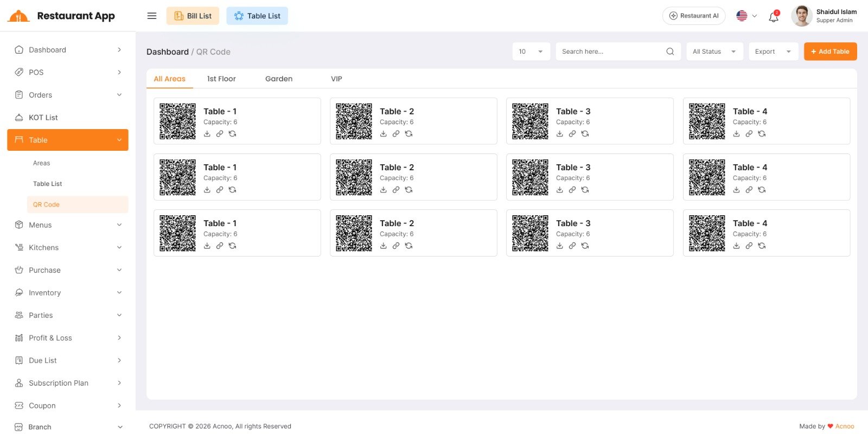This screenshot has width=868, height=442.
Task: Expand the Parties sidebar chevron
Action: click(x=119, y=315)
